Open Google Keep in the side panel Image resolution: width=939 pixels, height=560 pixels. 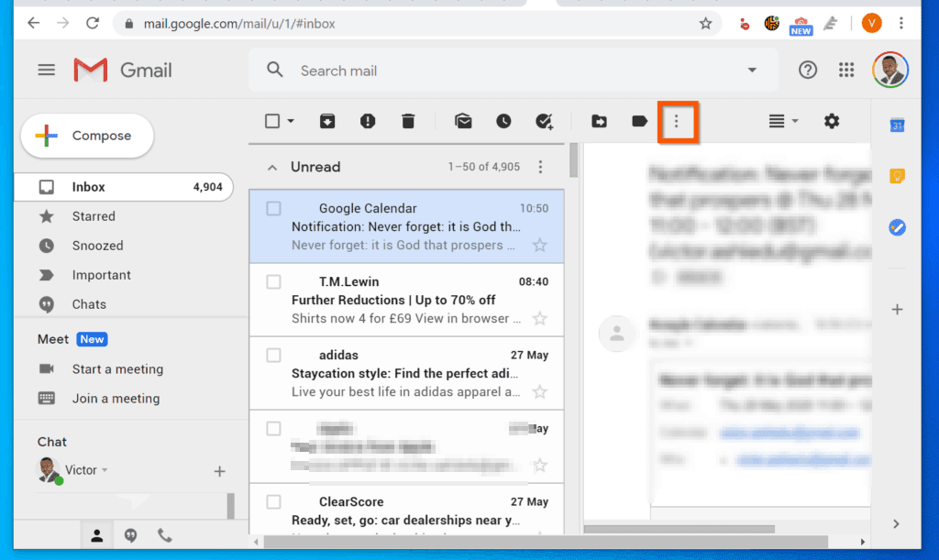pyautogui.click(x=897, y=176)
